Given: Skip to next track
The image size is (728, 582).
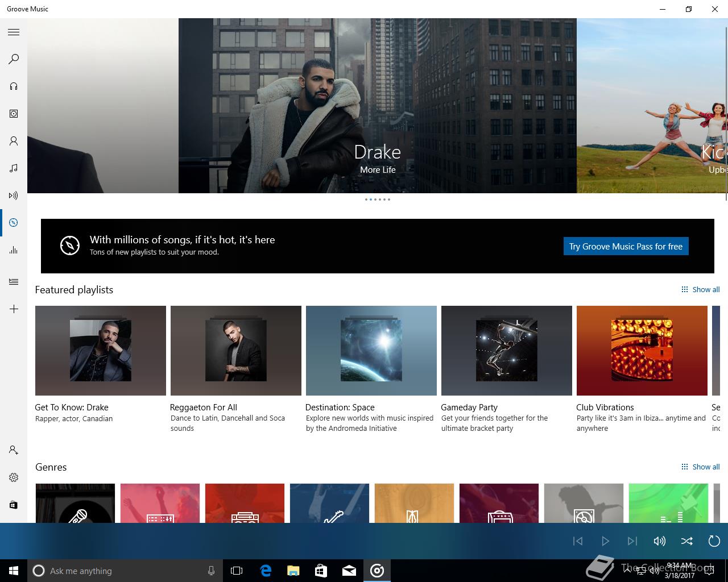Looking at the screenshot, I should pyautogui.click(x=632, y=541).
